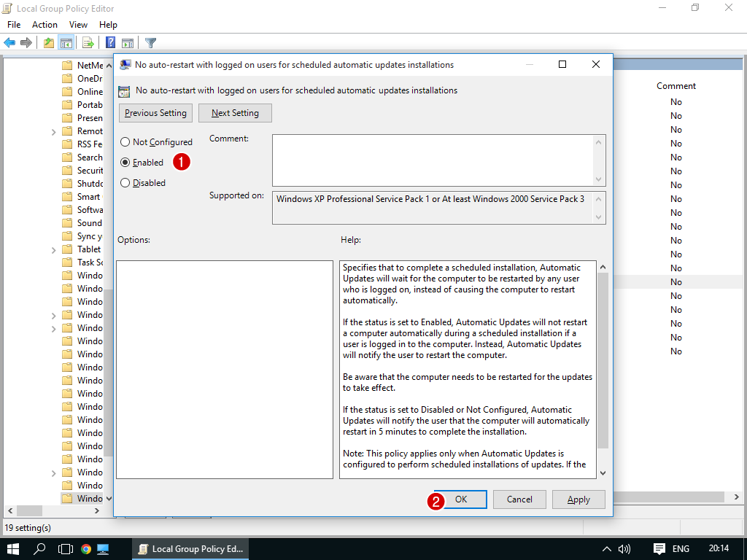Open the blue question-mark Help toolbar icon
747x560 pixels.
111,43
